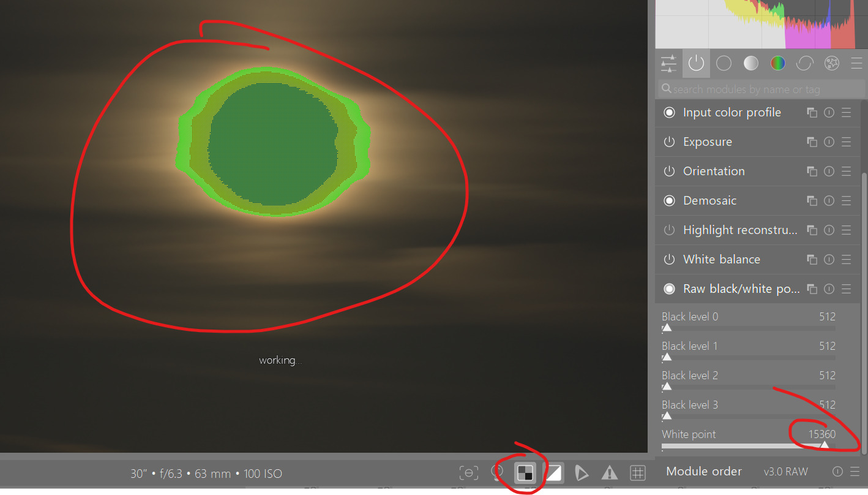Reset Orientation module parameters

(829, 172)
